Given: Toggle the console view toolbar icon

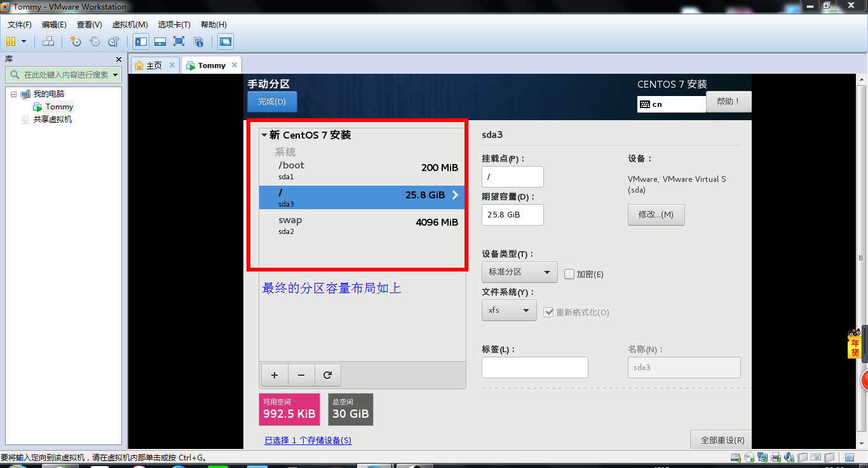Looking at the screenshot, I should (x=225, y=41).
